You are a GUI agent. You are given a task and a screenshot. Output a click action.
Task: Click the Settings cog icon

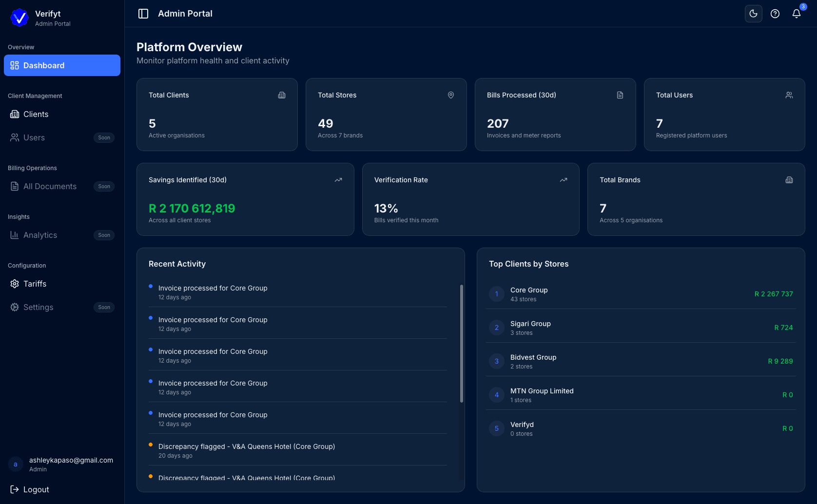(15, 307)
